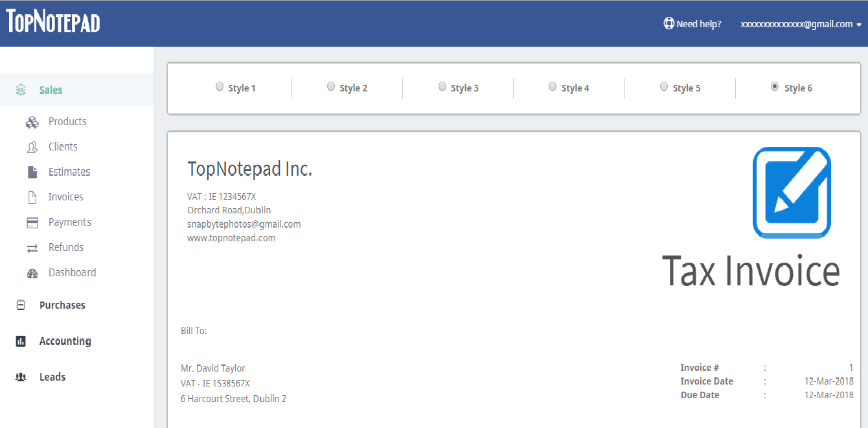Click the Need help lifebuoy icon
Screen dimensions: 868x428
coord(668,23)
